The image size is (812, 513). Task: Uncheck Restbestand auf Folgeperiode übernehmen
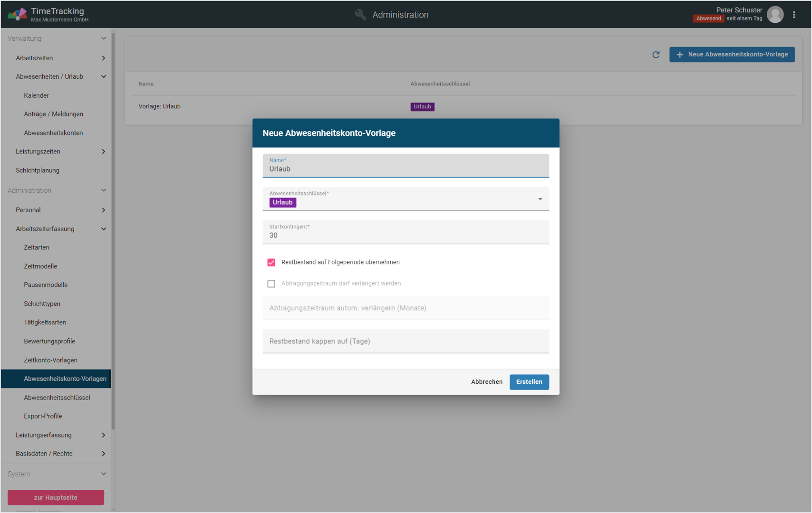coord(271,263)
